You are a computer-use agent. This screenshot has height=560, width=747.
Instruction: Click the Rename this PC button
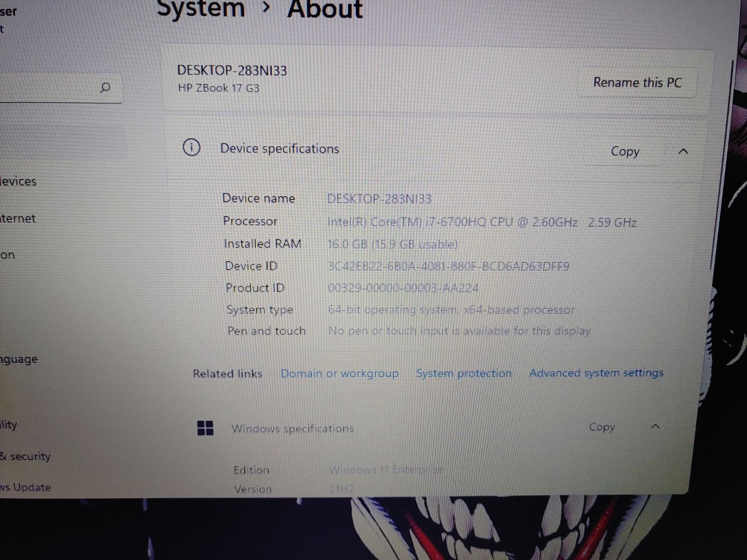637,82
